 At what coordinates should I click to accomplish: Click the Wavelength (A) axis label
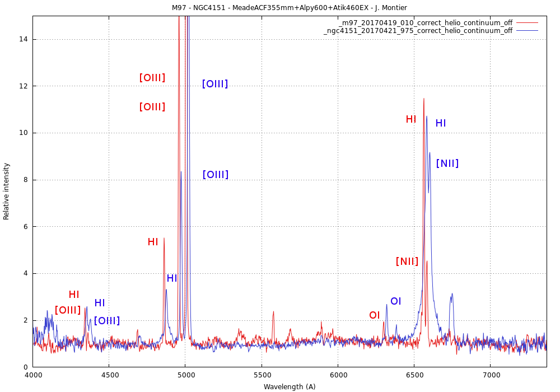point(290,386)
